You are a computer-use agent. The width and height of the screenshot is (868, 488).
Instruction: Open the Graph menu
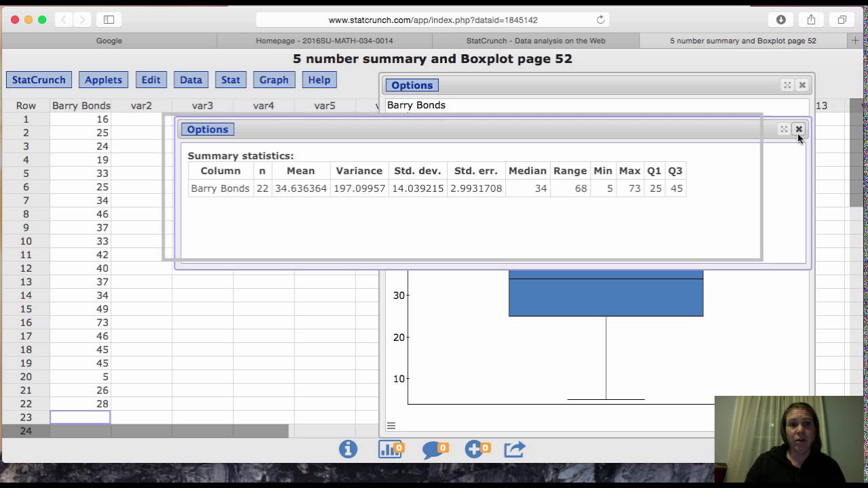coord(274,80)
